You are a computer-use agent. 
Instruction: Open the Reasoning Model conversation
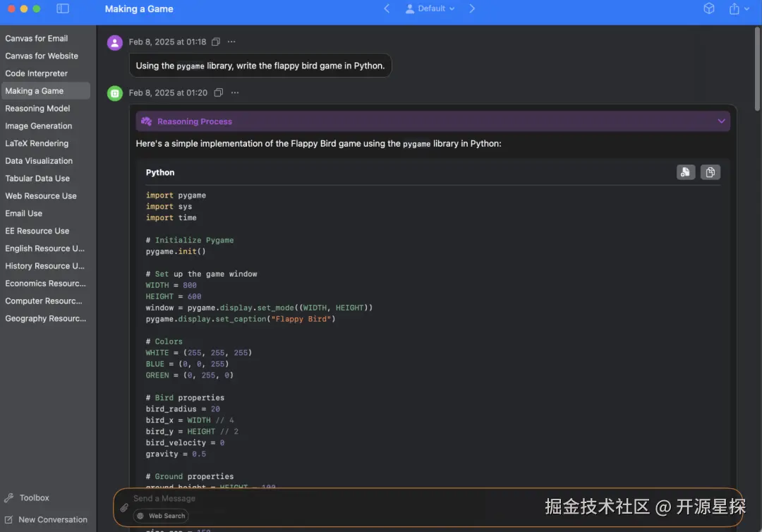45,109
